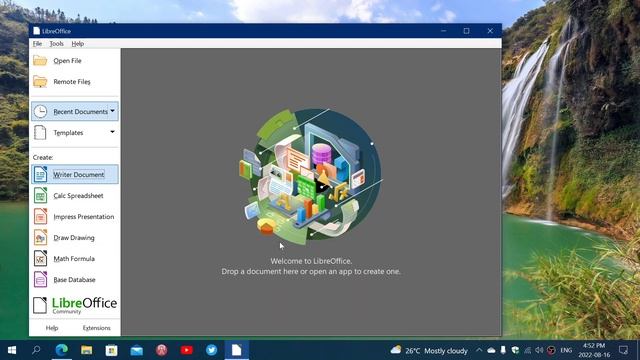This screenshot has height=360, width=640.
Task: Click the Templates page icon
Action: click(40, 132)
